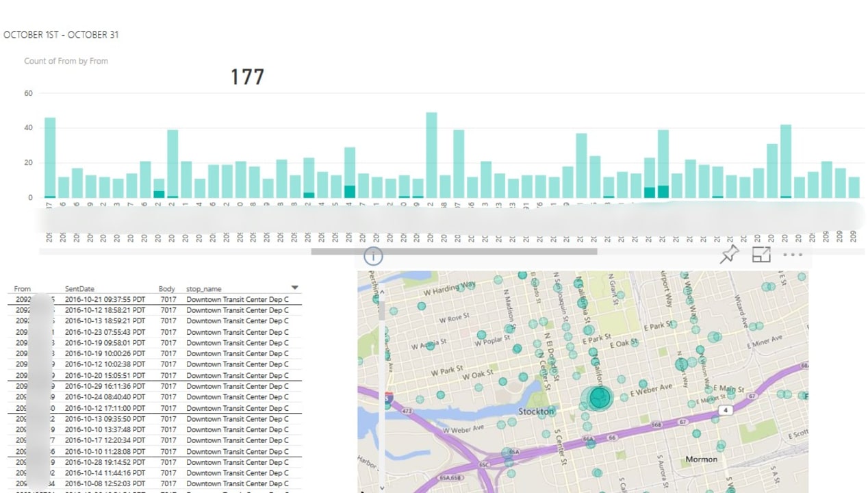Click the 'Count of From by From' chart title

coord(66,61)
